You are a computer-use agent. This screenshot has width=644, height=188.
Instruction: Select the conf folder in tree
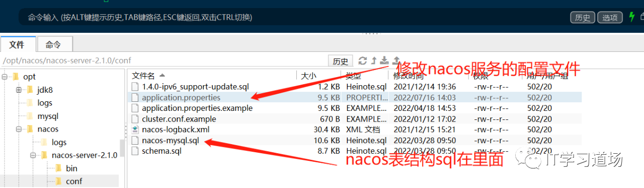pos(74,181)
